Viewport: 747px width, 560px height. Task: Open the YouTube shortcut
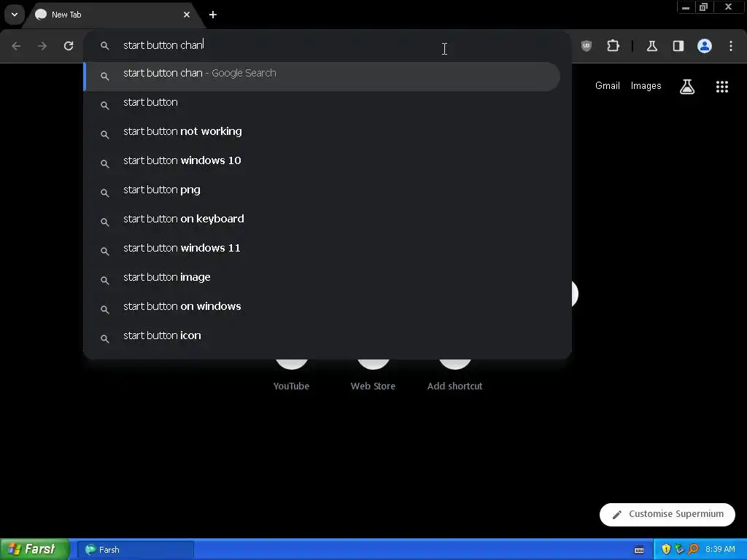[x=291, y=376]
